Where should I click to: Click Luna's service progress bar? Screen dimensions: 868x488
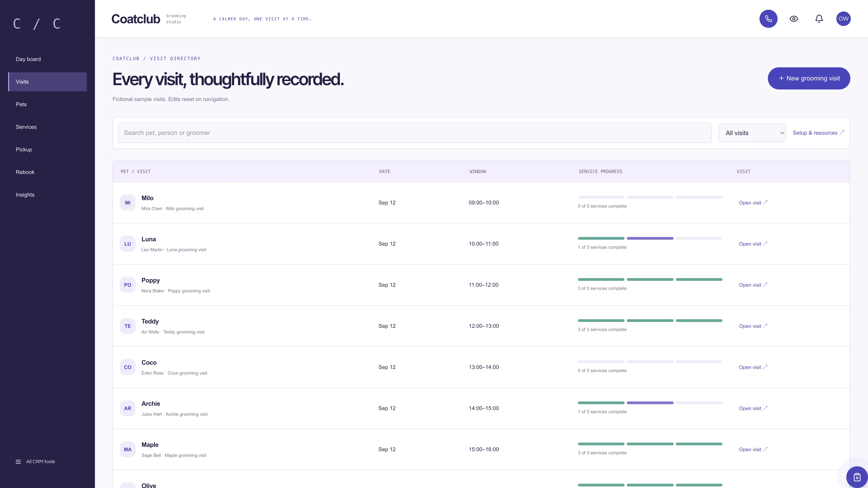650,238
